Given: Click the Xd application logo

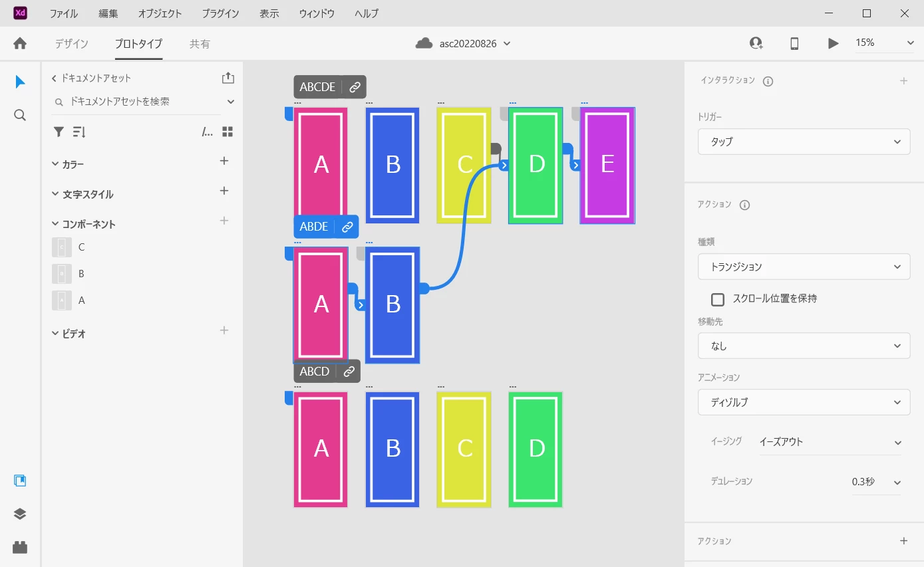Looking at the screenshot, I should click(20, 13).
